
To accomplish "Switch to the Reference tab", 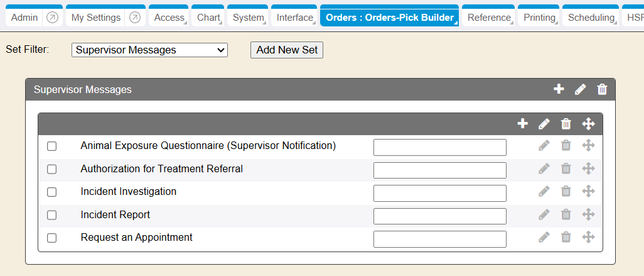I will click(488, 18).
